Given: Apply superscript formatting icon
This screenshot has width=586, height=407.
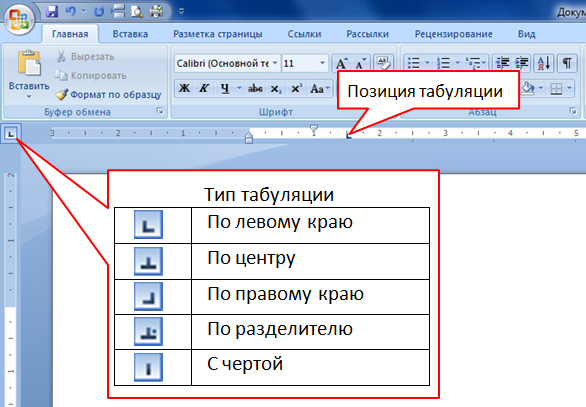Looking at the screenshot, I should (x=296, y=89).
